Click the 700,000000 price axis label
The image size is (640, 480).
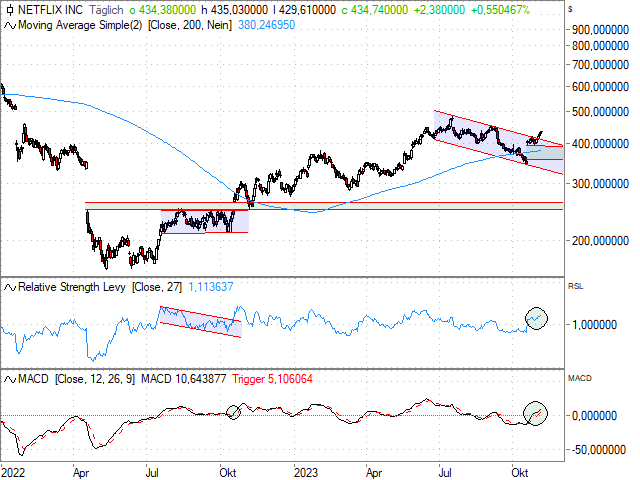pyautogui.click(x=600, y=64)
